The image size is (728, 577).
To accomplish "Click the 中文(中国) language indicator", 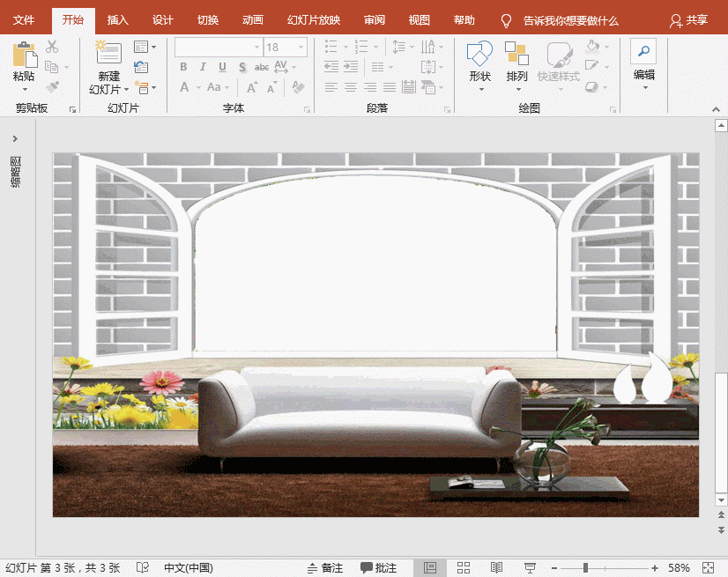I will coord(189,567).
